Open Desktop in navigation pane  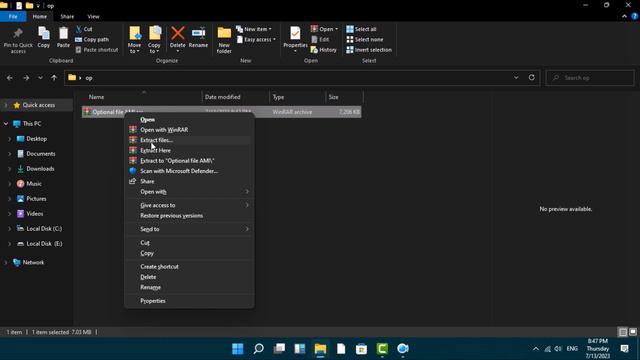pyautogui.click(x=36, y=139)
